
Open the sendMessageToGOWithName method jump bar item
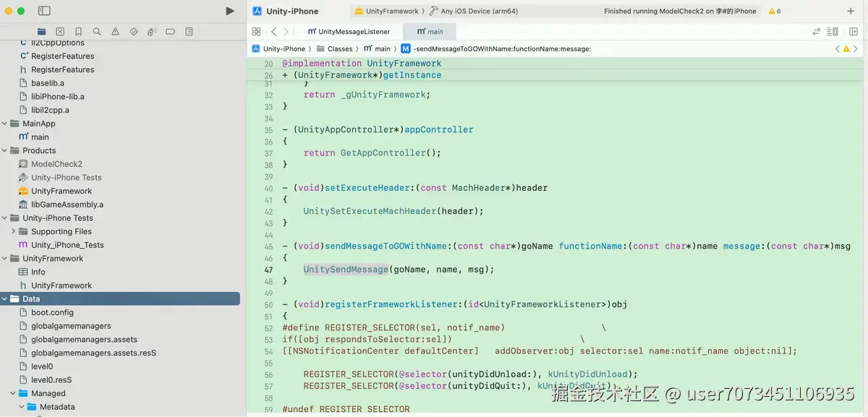click(496, 48)
